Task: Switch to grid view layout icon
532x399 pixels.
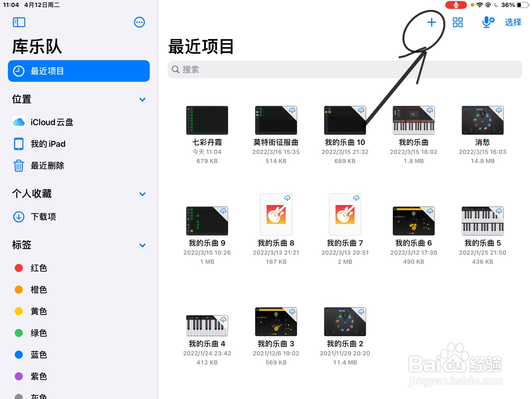Action: 458,22
